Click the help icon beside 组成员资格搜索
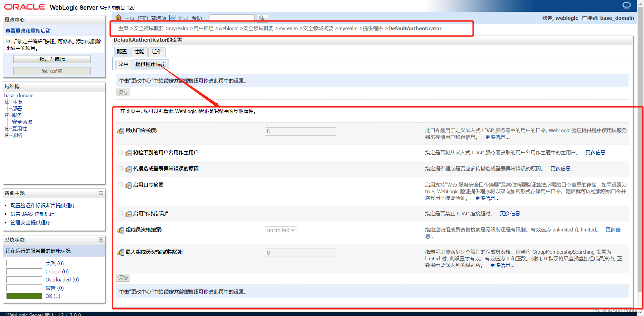This screenshot has width=644, height=316. [x=120, y=230]
